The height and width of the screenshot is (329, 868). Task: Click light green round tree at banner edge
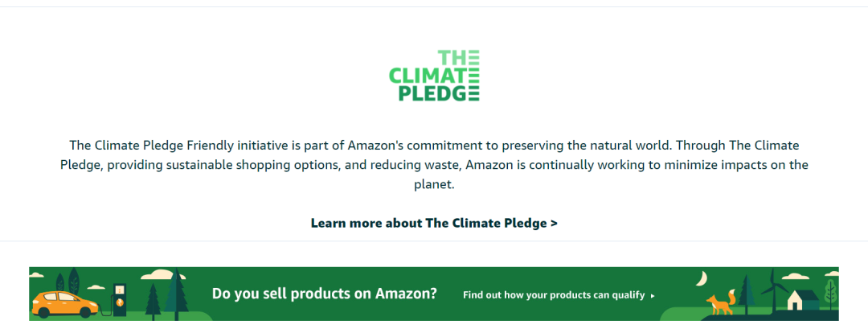(830, 294)
